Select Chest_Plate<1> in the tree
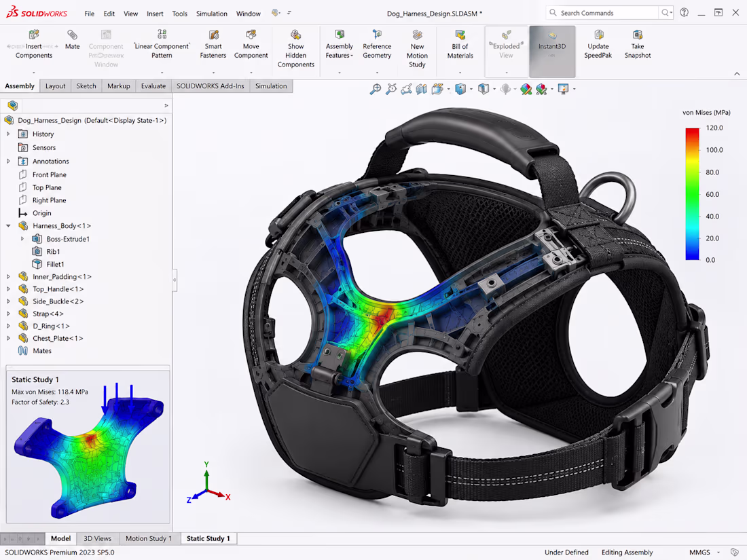Screen dimensions: 747x560 (58, 339)
